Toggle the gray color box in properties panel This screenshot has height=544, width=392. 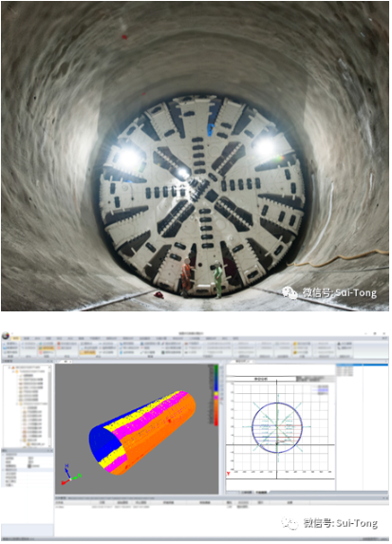[29, 466]
